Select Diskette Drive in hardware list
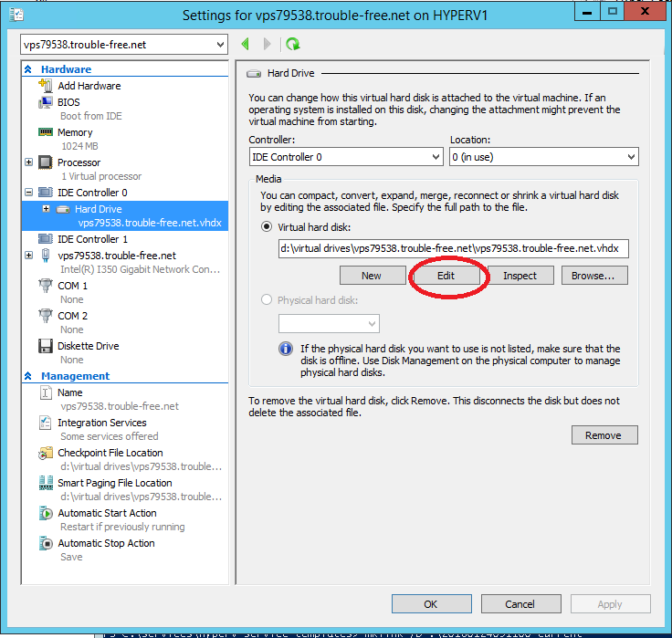This screenshot has height=638, width=672. tap(89, 346)
